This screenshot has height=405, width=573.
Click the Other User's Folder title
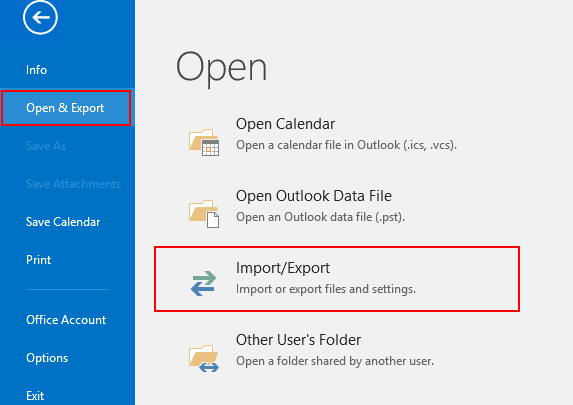coord(299,340)
